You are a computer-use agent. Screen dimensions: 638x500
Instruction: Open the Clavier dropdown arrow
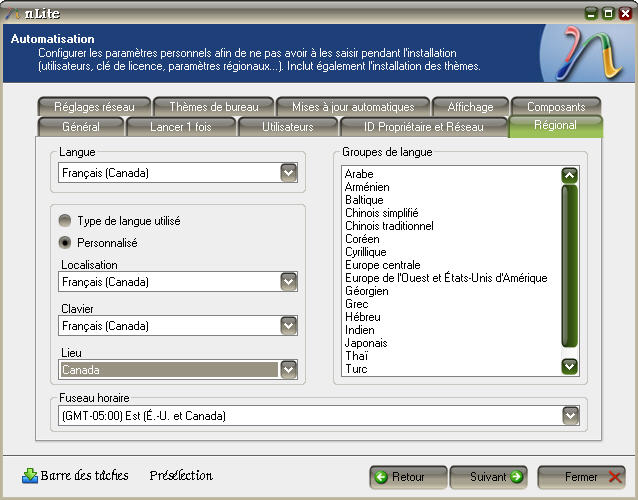click(x=288, y=325)
